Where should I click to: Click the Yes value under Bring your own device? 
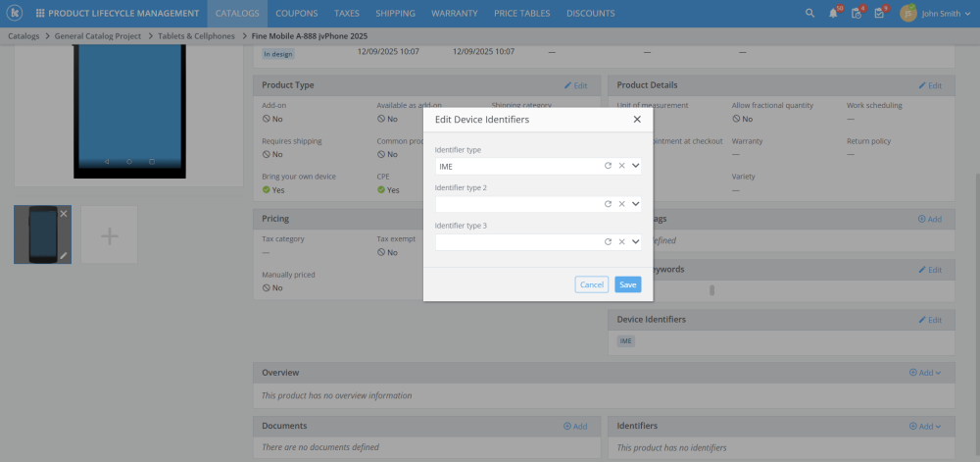[273, 190]
